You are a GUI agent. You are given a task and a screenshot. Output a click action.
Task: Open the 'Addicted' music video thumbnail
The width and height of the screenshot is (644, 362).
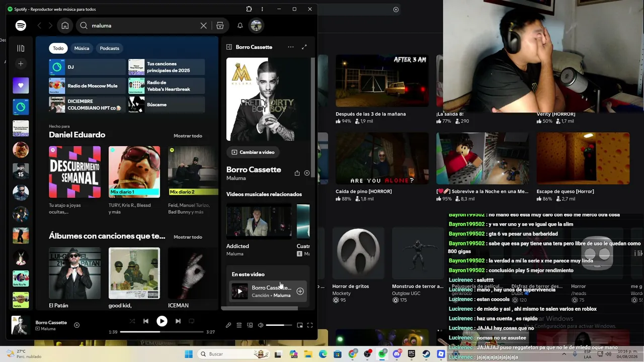pyautogui.click(x=259, y=221)
